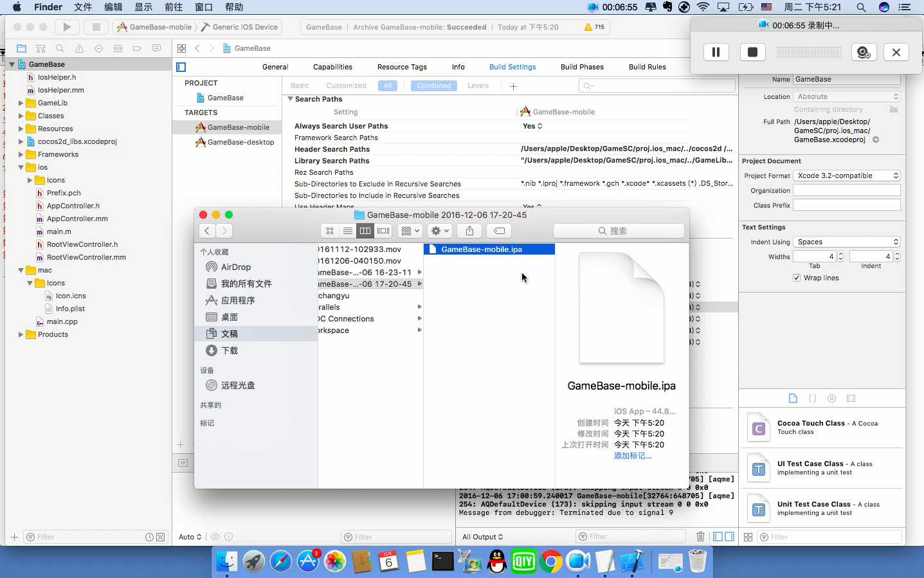Viewport: 924px width, 578px height.
Task: Open Google Chrome from the Dock
Action: click(551, 562)
